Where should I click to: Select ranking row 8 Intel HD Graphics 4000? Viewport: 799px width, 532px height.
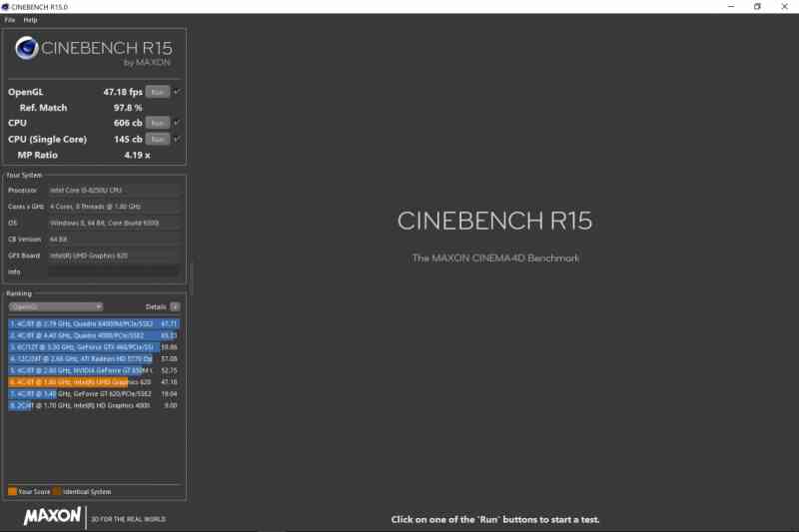click(94, 406)
